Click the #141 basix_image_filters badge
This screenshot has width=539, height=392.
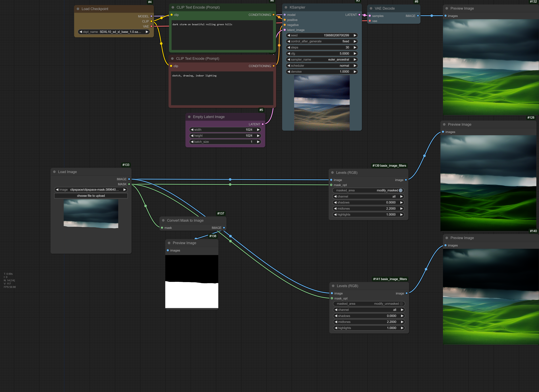390,279
